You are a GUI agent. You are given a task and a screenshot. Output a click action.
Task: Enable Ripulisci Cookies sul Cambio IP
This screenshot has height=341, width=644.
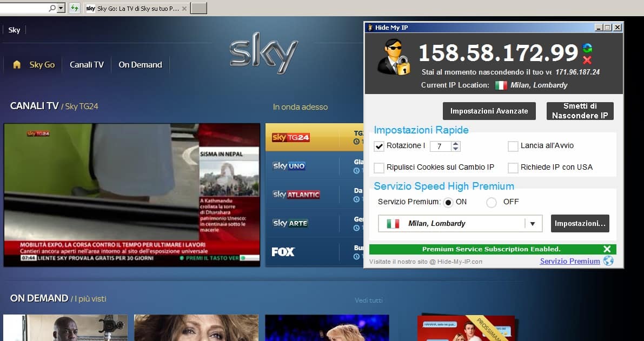click(379, 168)
